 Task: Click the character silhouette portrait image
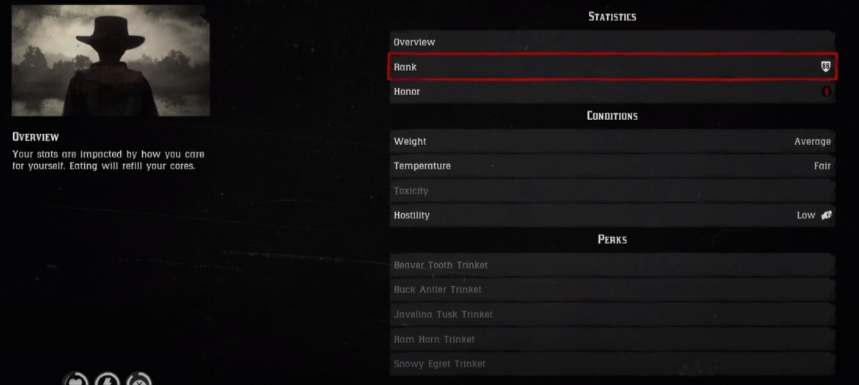(x=111, y=61)
